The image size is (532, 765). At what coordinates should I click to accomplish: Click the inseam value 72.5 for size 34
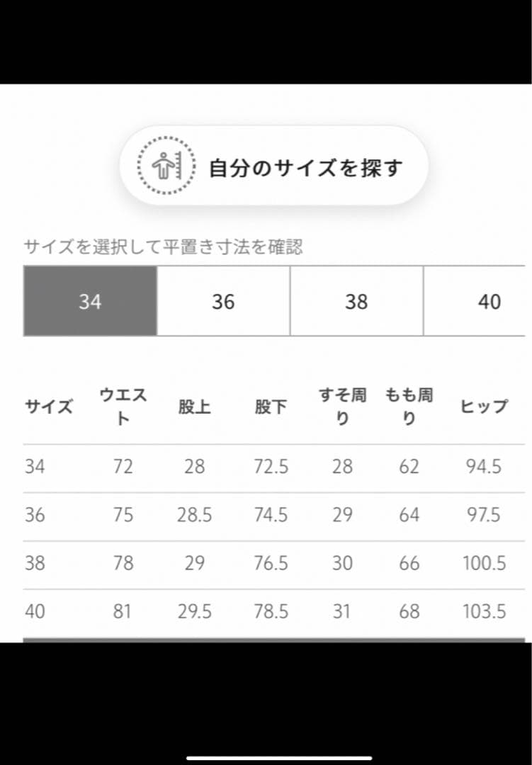(x=270, y=467)
